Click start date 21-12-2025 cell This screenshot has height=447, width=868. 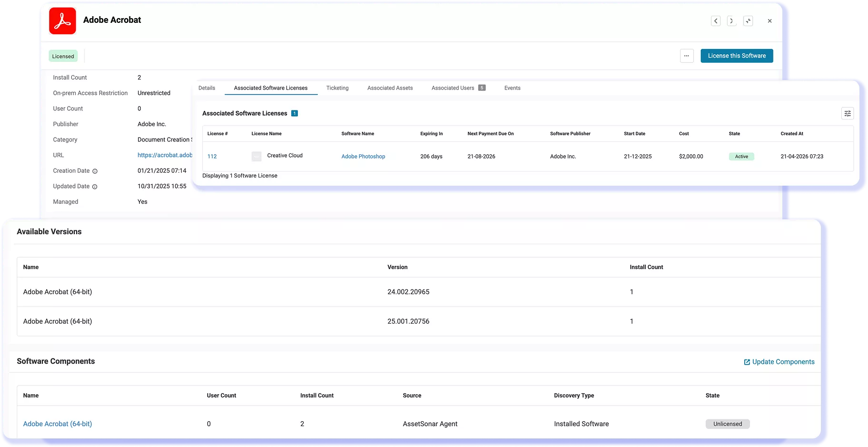(x=638, y=157)
